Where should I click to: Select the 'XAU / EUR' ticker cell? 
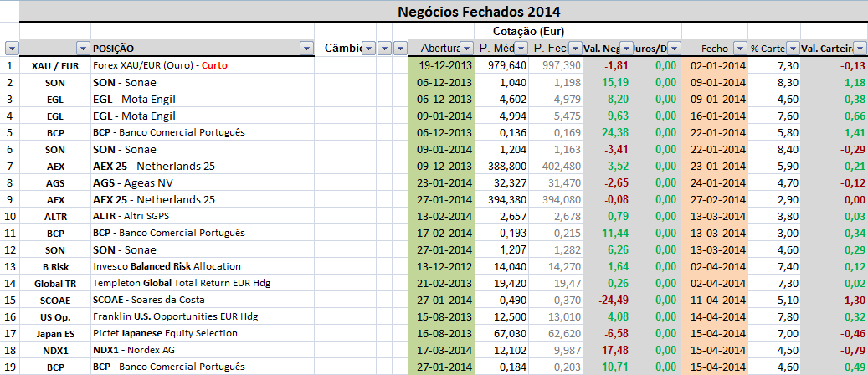click(55, 65)
